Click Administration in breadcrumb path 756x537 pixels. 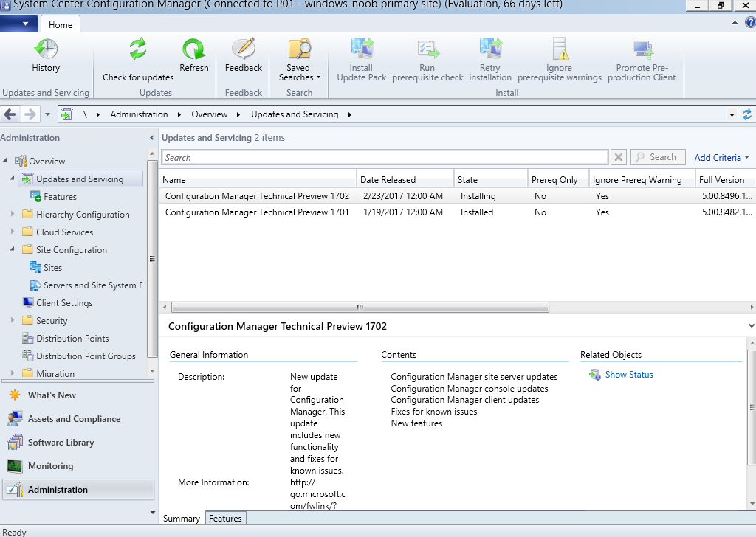[x=139, y=114]
